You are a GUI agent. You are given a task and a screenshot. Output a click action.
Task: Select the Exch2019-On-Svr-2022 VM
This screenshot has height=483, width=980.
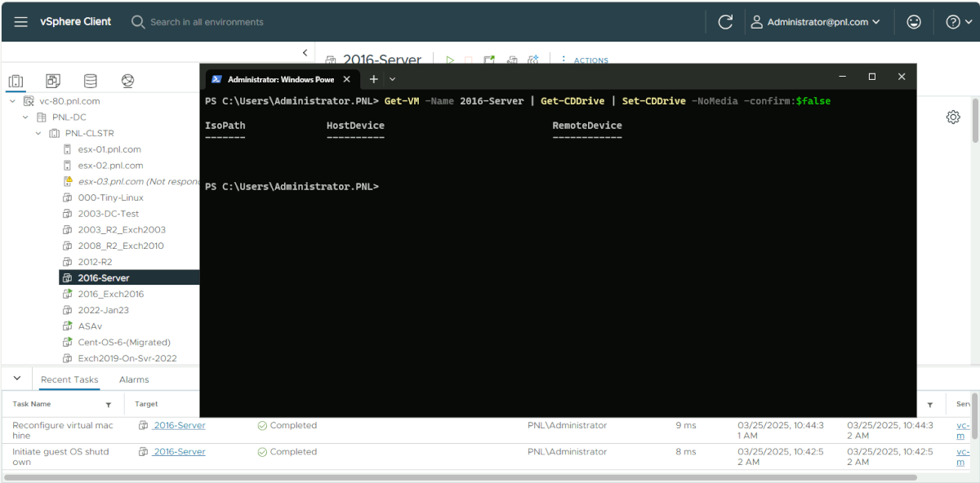tap(127, 358)
